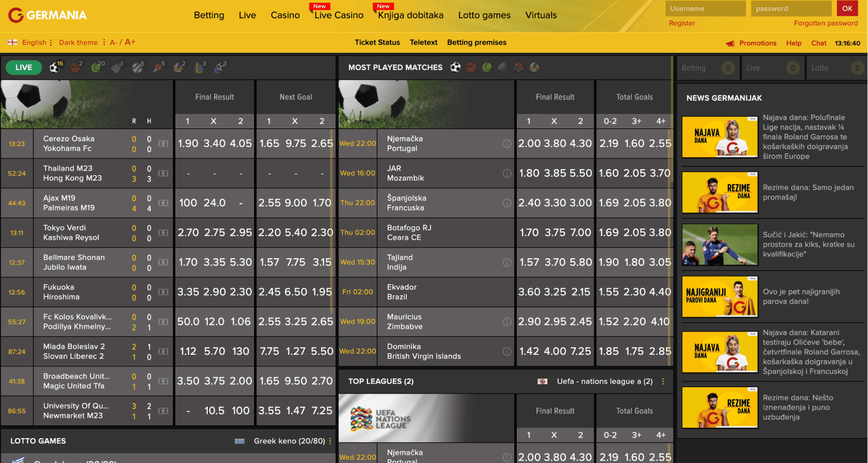Viewport: 868px width, 463px height.
Task: Switch to Live tab in ticket panel
Action: tap(773, 68)
